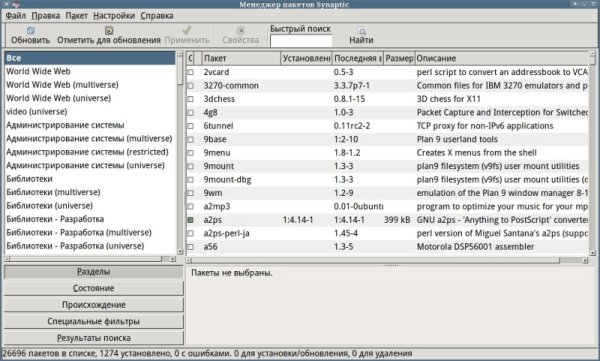Select Библиотеки - Разработка section
The width and height of the screenshot is (600, 361).
(90, 219)
